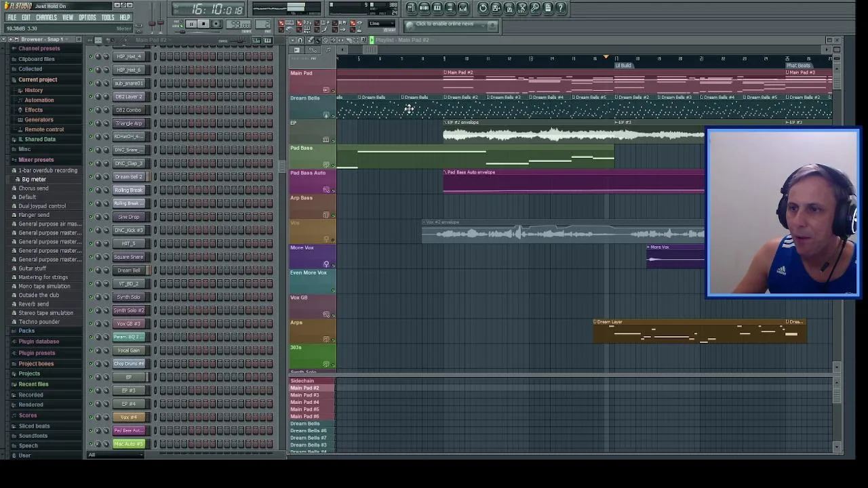Open the EDIT menu
Screen dimensions: 868x488
click(26, 18)
